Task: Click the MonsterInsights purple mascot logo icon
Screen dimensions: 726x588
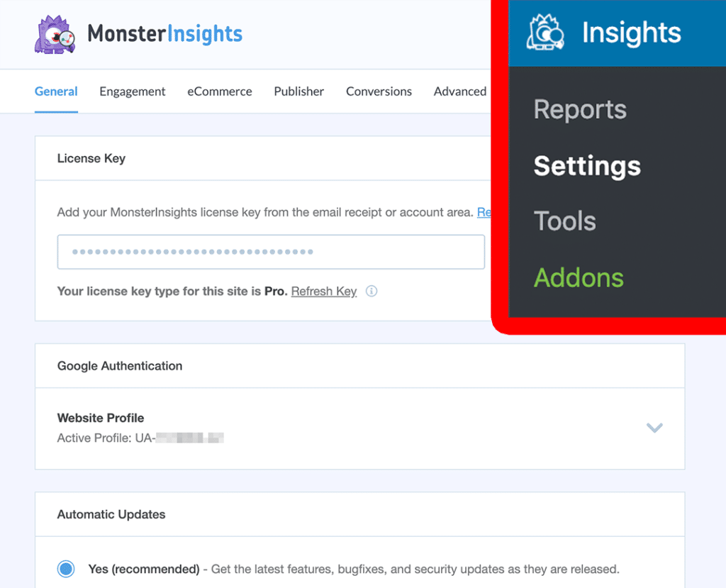Action: pyautogui.click(x=53, y=34)
